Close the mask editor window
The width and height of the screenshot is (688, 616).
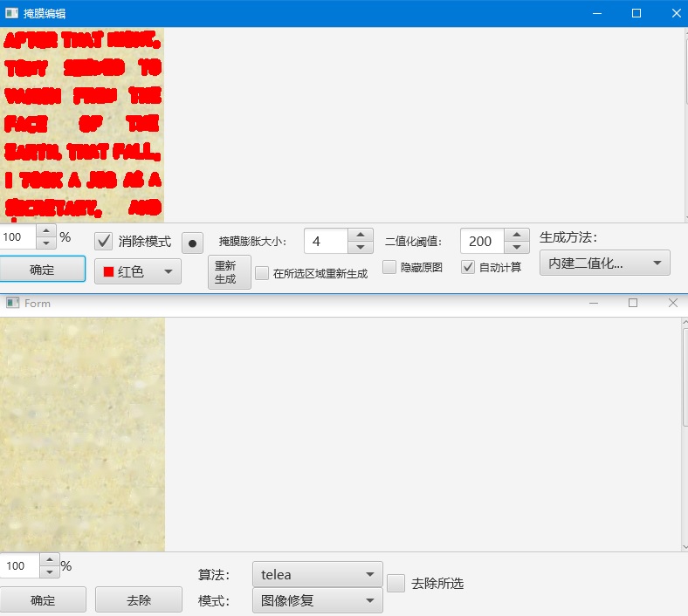coord(676,14)
